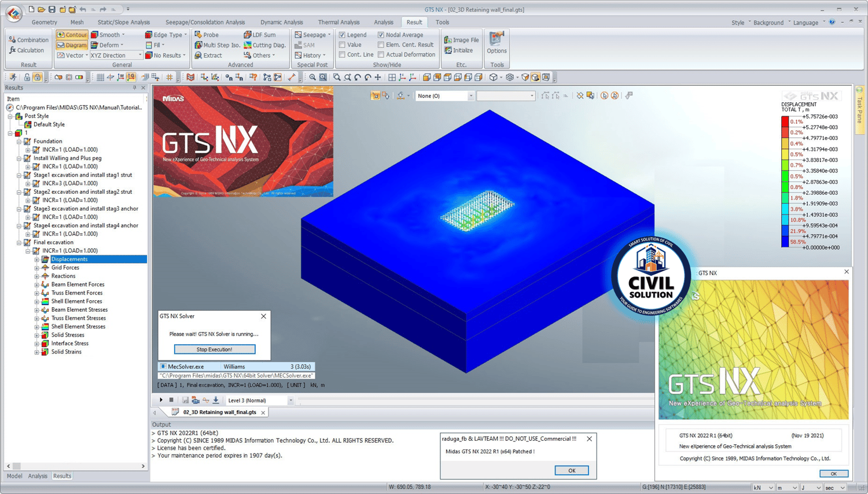Viewport: 868px width, 494px height.
Task: Activate the Diagram display icon
Action: click(61, 45)
